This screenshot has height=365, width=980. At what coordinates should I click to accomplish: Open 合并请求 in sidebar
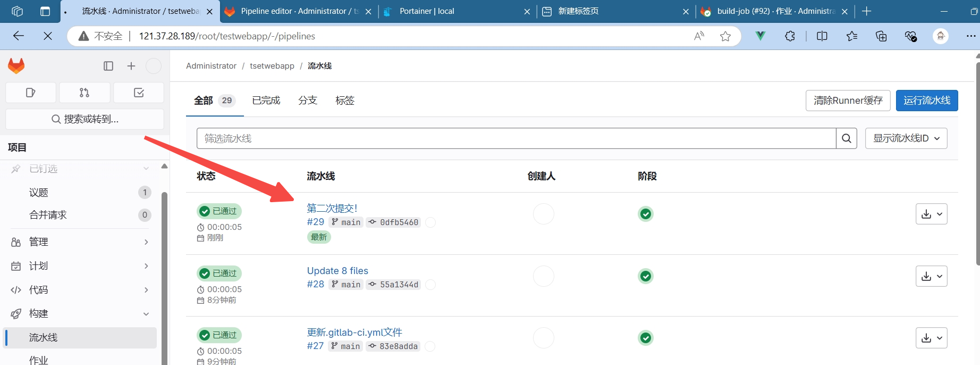(80, 215)
